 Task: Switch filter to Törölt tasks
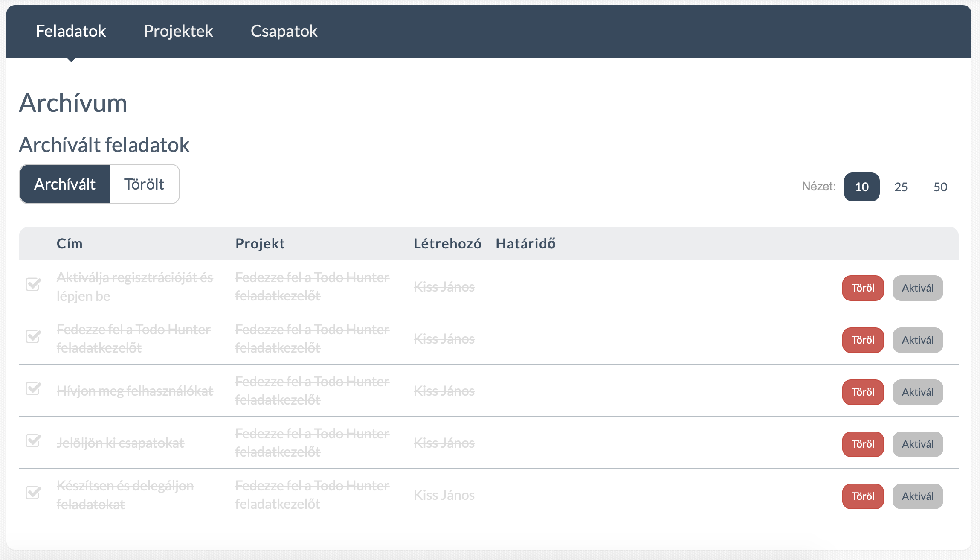point(144,184)
